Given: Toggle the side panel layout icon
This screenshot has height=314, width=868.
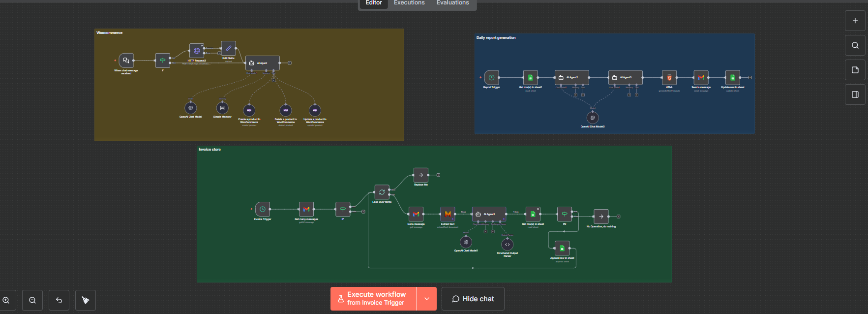Looking at the screenshot, I should [855, 94].
